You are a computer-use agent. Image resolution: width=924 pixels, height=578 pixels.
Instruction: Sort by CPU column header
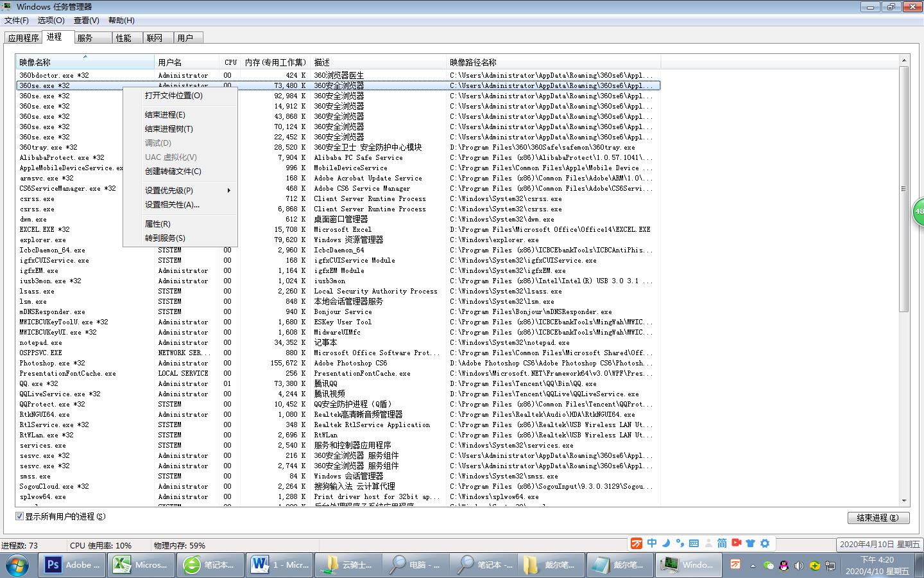(x=231, y=62)
